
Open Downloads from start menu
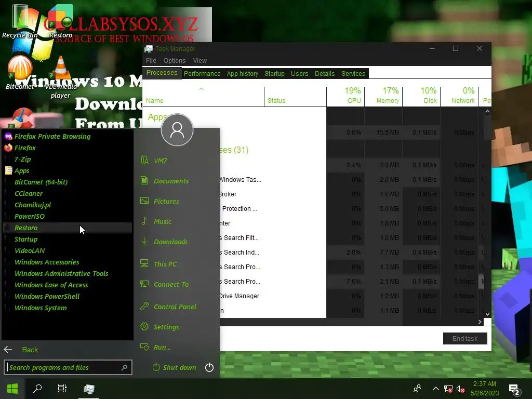164,242
